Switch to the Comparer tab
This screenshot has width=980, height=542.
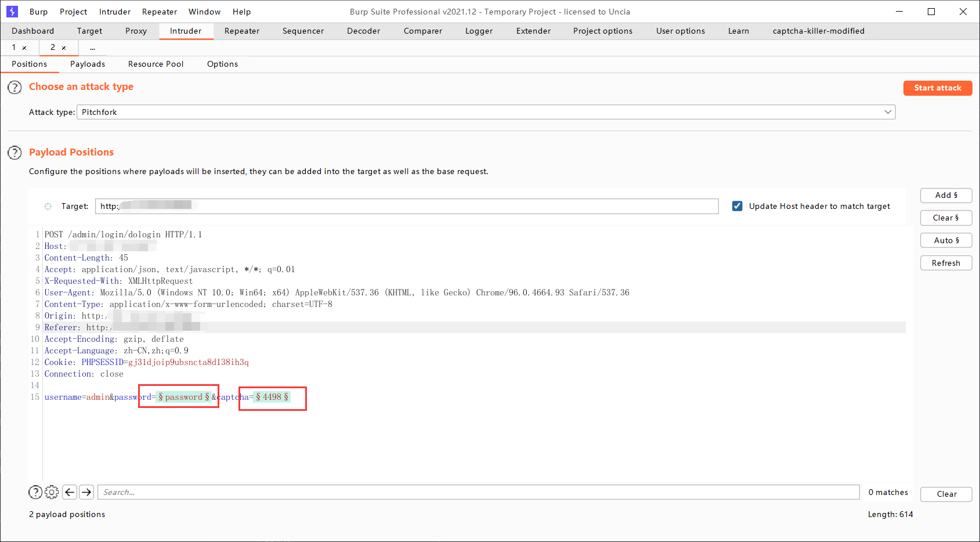coord(423,31)
